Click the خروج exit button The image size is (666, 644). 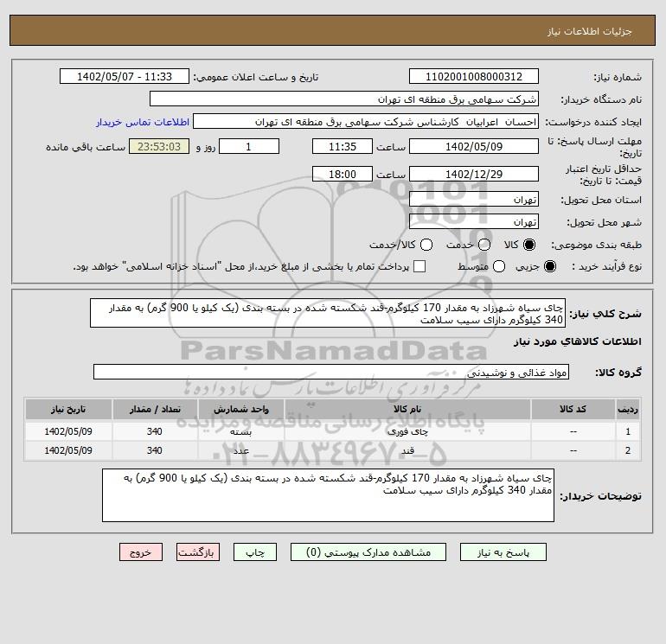pos(141,552)
